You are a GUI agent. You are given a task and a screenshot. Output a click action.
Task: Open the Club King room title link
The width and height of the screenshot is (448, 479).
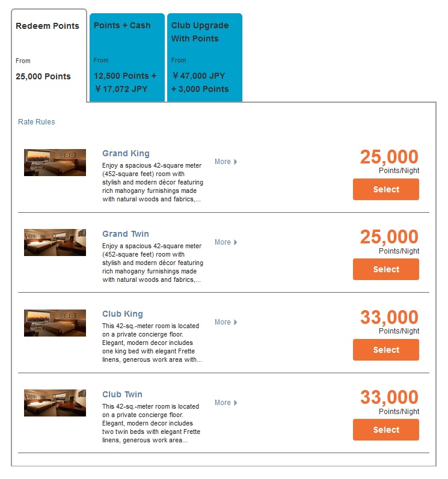click(123, 314)
